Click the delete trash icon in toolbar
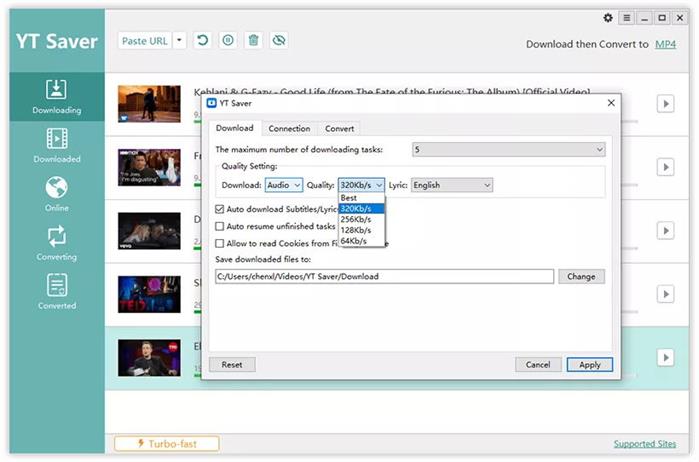Image resolution: width=699 pixels, height=462 pixels. click(x=253, y=41)
